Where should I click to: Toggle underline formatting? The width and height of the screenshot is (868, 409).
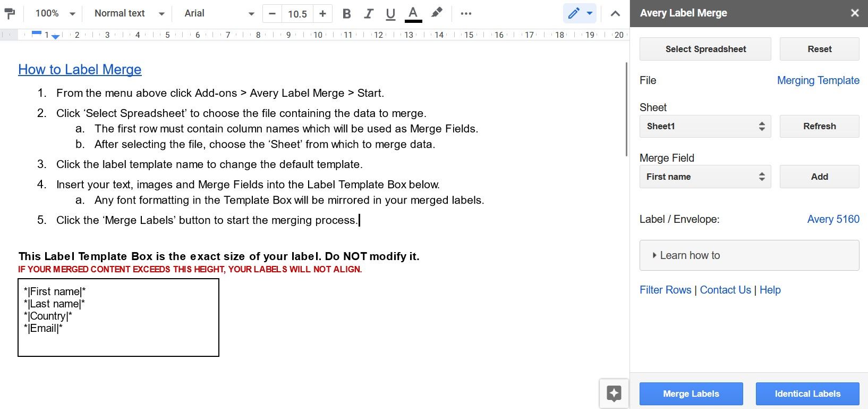click(390, 14)
